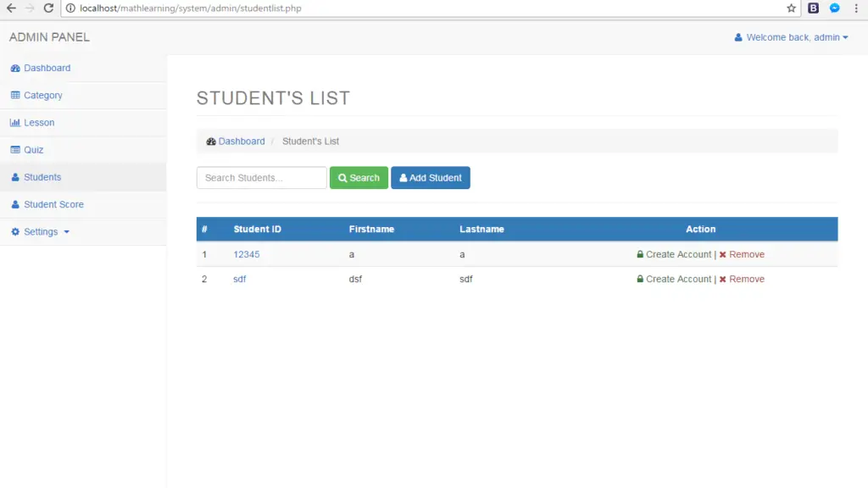Reload the page using the refresh icon
The height and width of the screenshot is (488, 868).
coord(48,8)
